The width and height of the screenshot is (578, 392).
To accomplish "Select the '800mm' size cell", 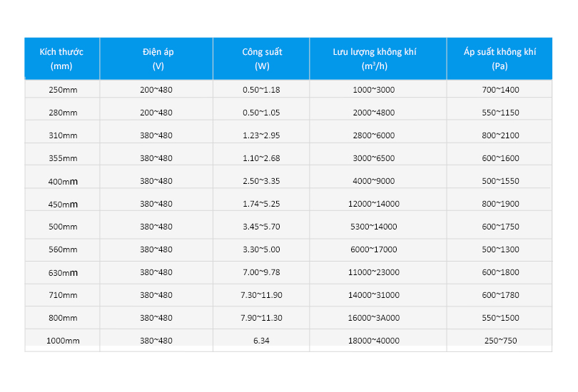I will coord(63,318).
